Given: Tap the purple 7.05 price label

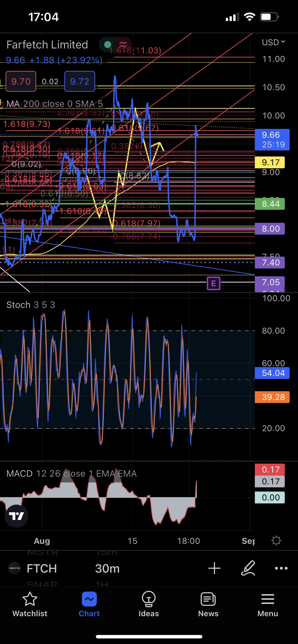Looking at the screenshot, I should (270, 282).
